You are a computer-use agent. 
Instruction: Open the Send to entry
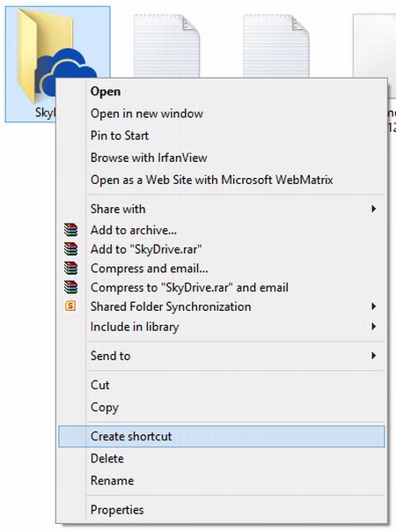pyautogui.click(x=222, y=356)
